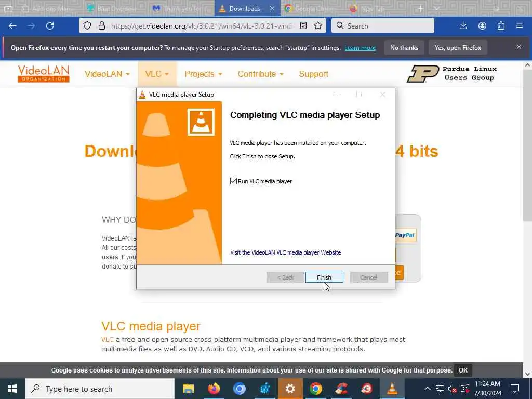The width and height of the screenshot is (532, 399).
Task: Click the Firefox forward arrow
Action: [31, 26]
